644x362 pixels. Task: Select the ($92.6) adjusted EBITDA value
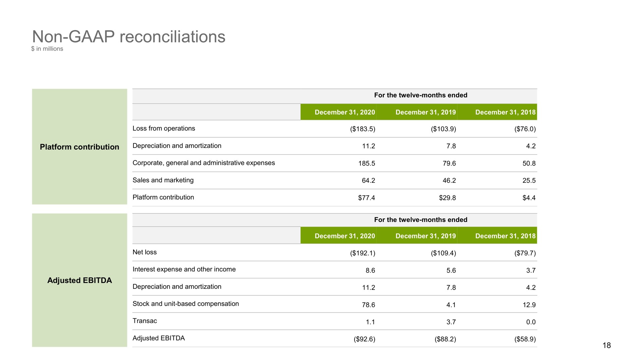click(364, 339)
